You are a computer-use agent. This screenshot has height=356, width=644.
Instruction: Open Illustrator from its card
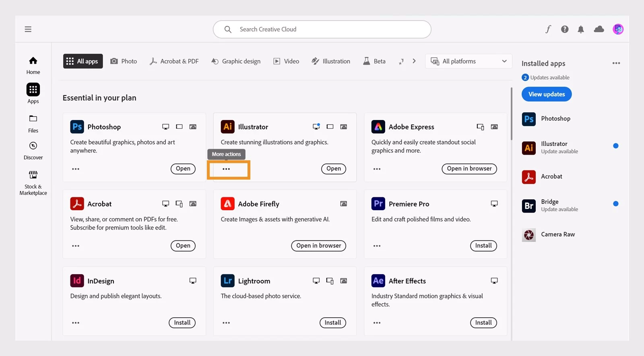point(334,169)
